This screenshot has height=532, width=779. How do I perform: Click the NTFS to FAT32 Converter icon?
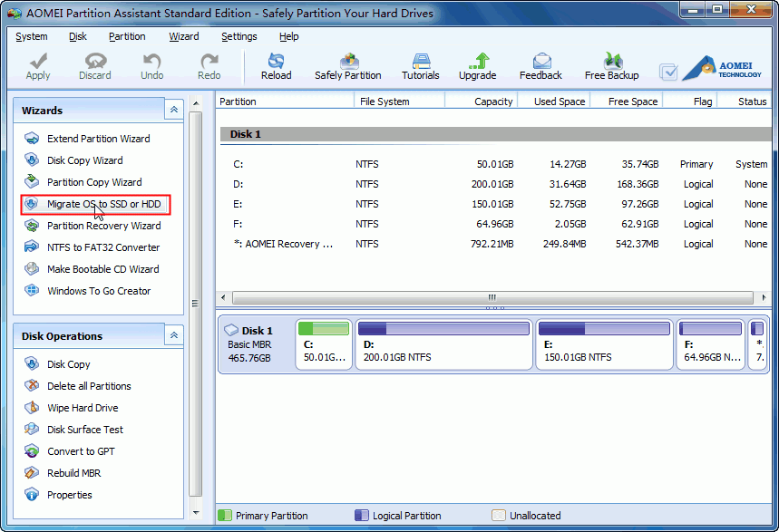32,247
